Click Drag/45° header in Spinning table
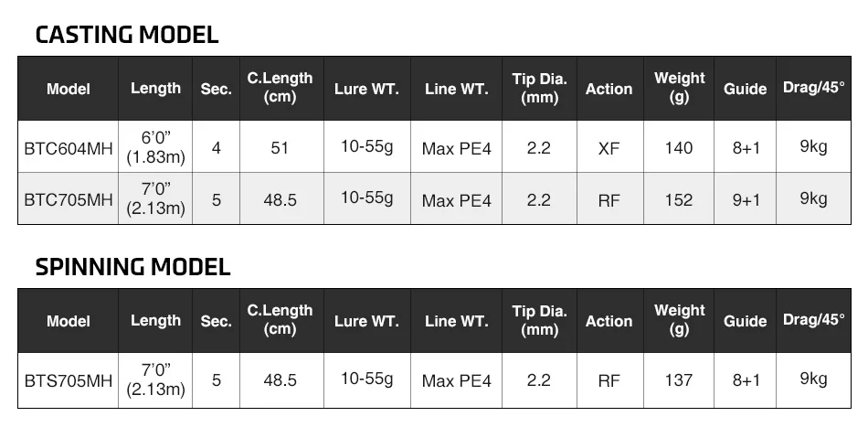This screenshot has width=868, height=438. 813,320
